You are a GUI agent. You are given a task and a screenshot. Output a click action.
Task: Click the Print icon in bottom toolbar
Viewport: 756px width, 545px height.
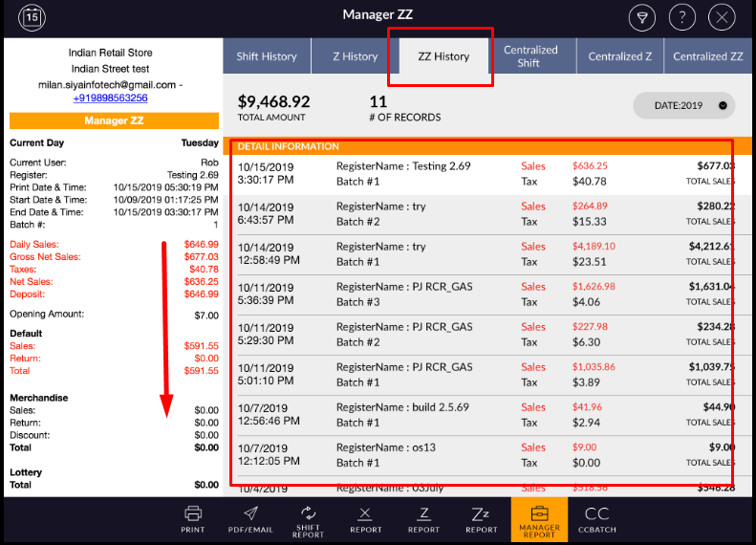[193, 519]
